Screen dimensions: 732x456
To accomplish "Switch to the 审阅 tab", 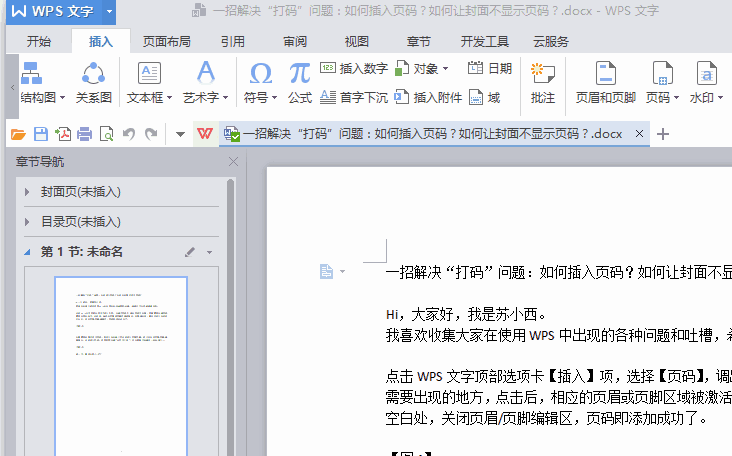I will pos(295,42).
